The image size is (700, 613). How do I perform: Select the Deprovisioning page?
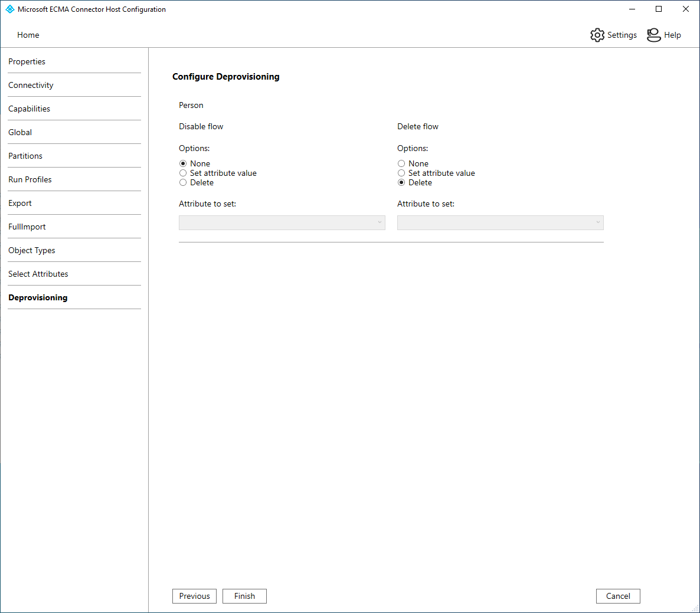click(x=38, y=298)
